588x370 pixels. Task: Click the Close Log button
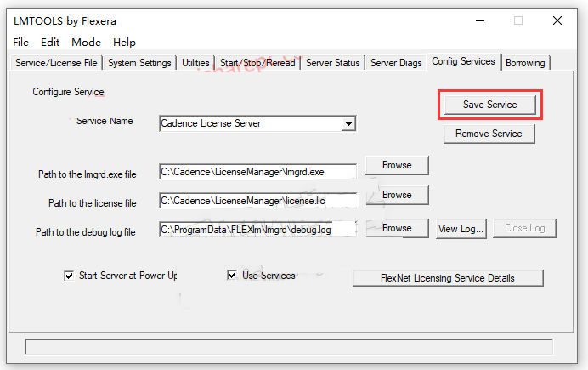524,228
